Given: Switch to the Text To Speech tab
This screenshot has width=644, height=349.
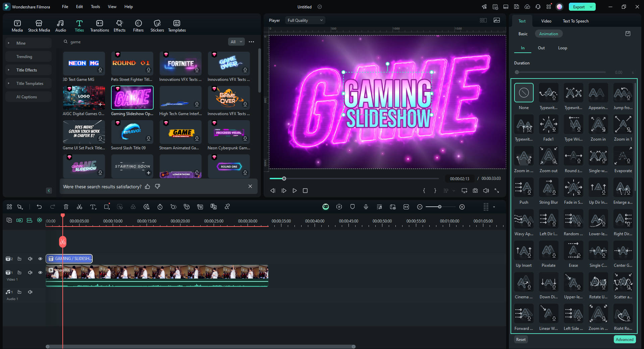Looking at the screenshot, I should (x=576, y=21).
